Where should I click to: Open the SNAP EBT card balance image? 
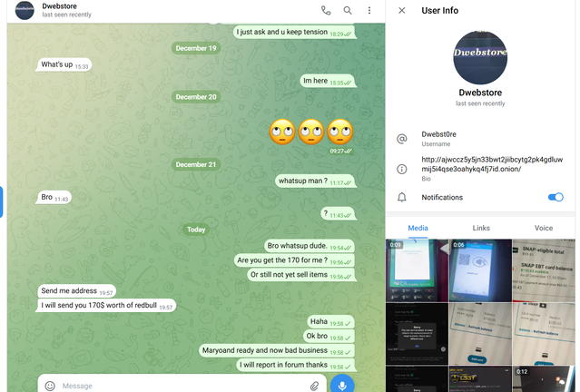(543, 269)
